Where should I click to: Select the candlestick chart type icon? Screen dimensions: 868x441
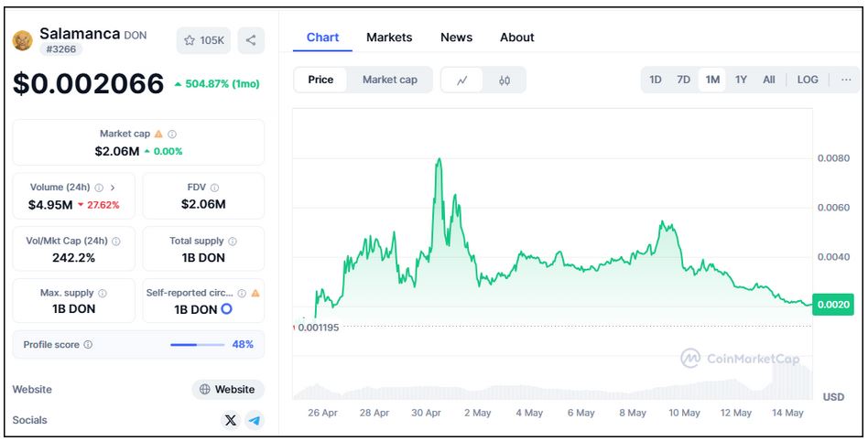505,81
